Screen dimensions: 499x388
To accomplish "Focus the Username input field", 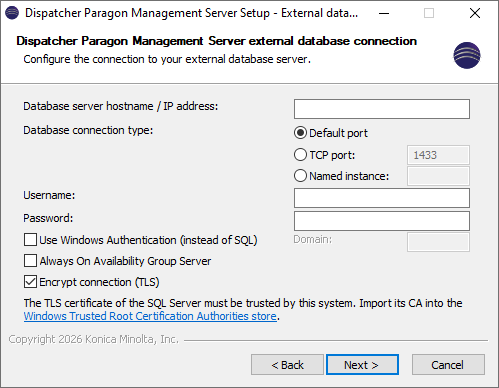I will [382, 198].
